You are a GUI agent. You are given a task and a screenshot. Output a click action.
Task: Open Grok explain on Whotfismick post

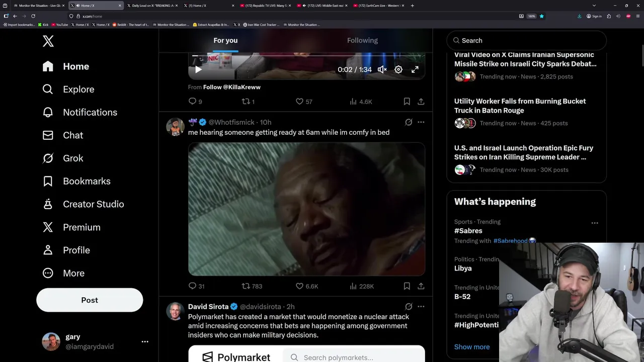[409, 122]
